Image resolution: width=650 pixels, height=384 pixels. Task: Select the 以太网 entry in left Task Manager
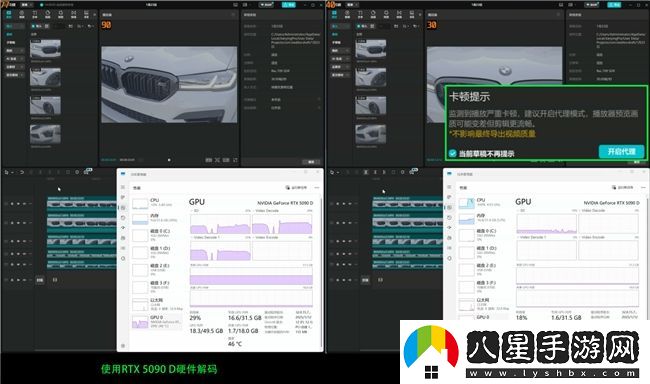pos(157,304)
